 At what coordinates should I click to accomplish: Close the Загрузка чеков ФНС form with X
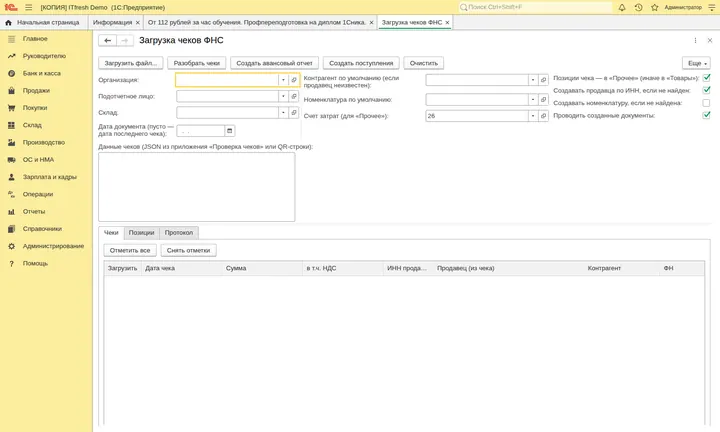pyautogui.click(x=710, y=40)
